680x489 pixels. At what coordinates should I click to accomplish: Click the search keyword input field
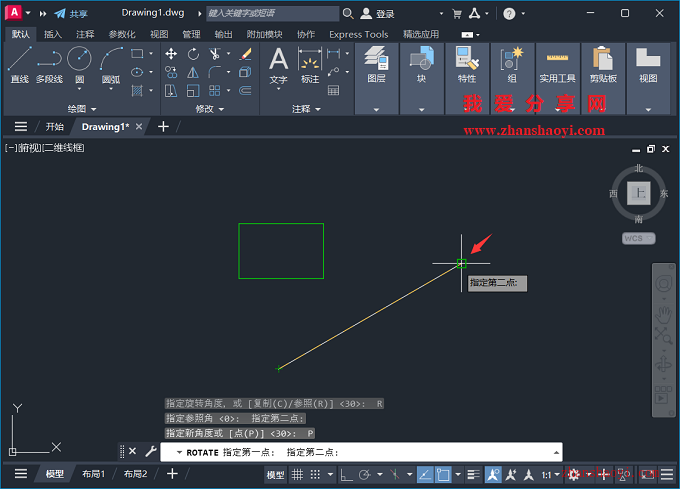tap(273, 13)
